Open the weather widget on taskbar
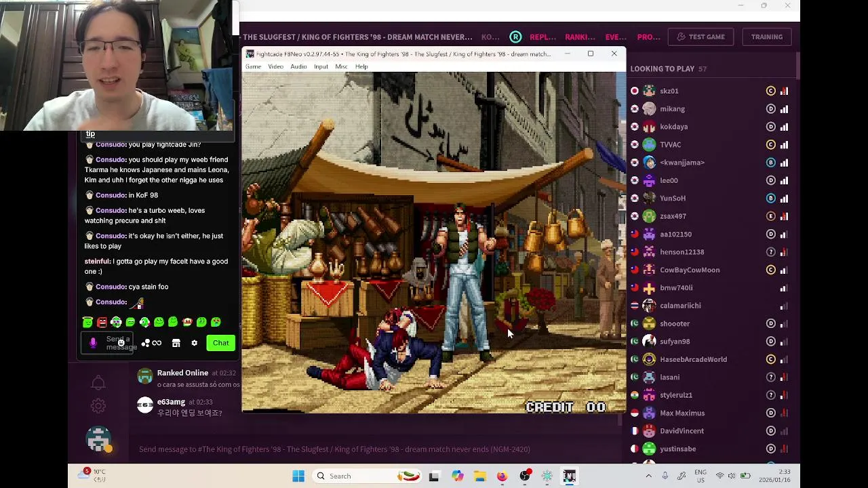The height and width of the screenshot is (488, 868). [92, 474]
